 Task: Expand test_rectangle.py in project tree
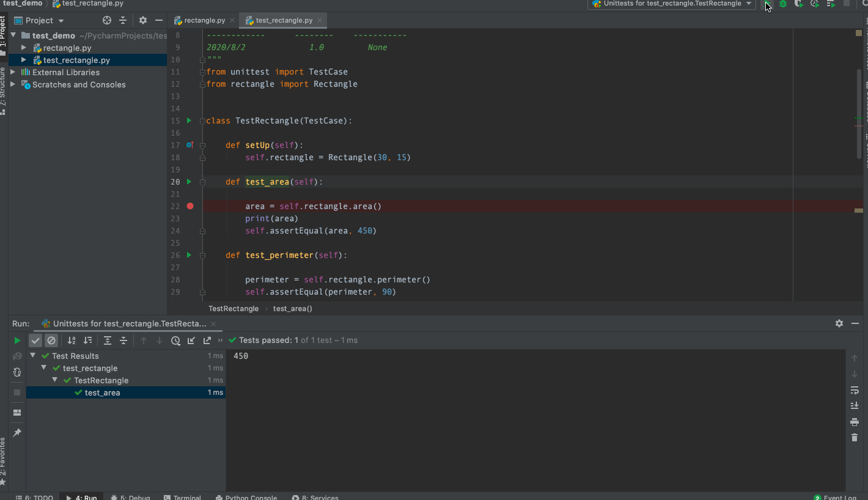pyautogui.click(x=24, y=60)
